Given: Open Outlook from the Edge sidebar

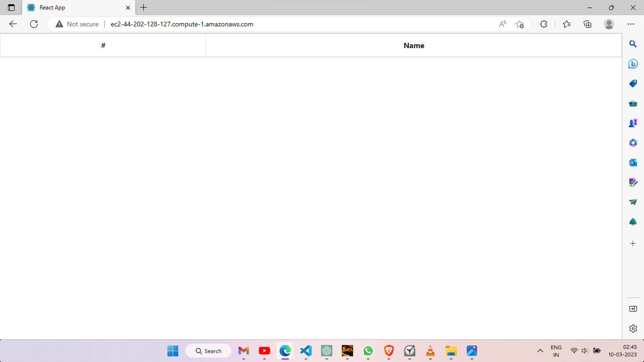Looking at the screenshot, I should pyautogui.click(x=633, y=162).
